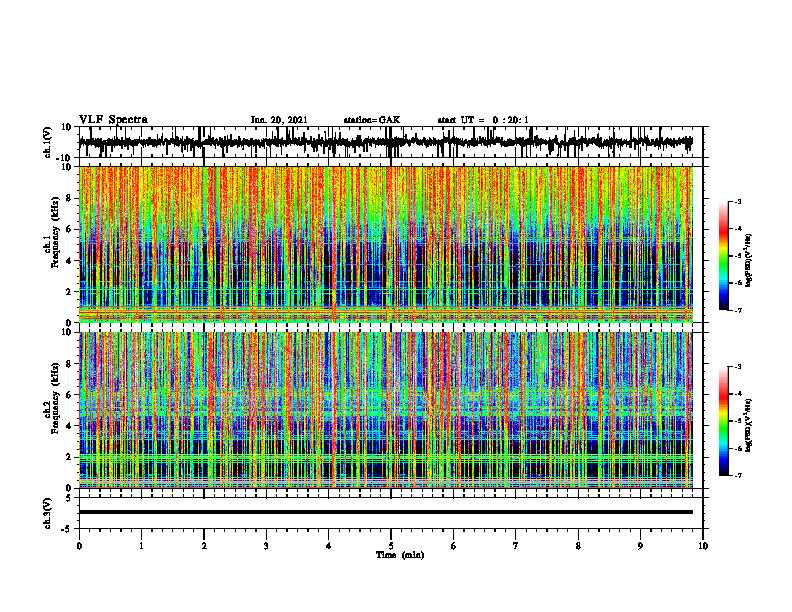The height and width of the screenshot is (612, 792).
Task: Click the time axis tick label "9"
Action: [640, 546]
